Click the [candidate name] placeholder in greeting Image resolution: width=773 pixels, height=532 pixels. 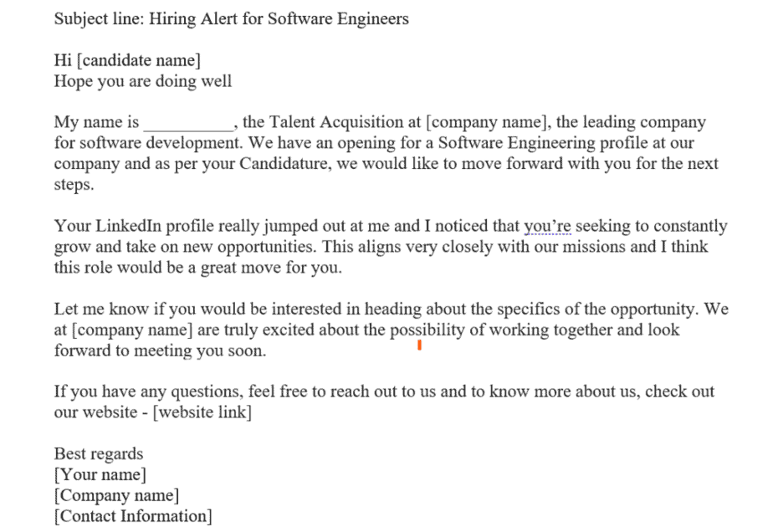pos(139,60)
